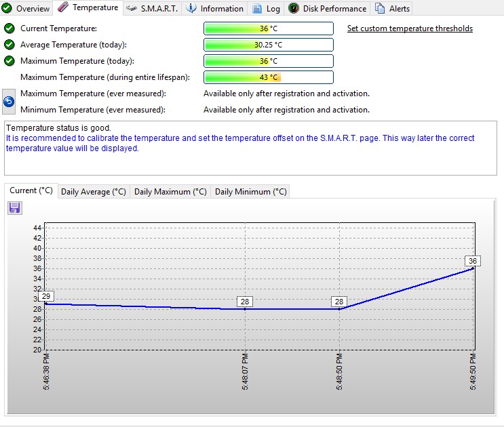The width and height of the screenshot is (504, 427).
Task: Open the Overview tab
Action: [26, 9]
